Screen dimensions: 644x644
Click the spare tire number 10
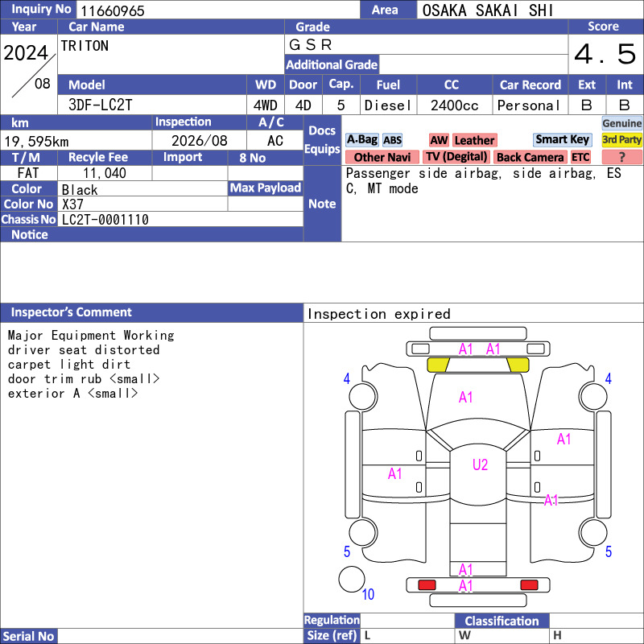coord(368,594)
